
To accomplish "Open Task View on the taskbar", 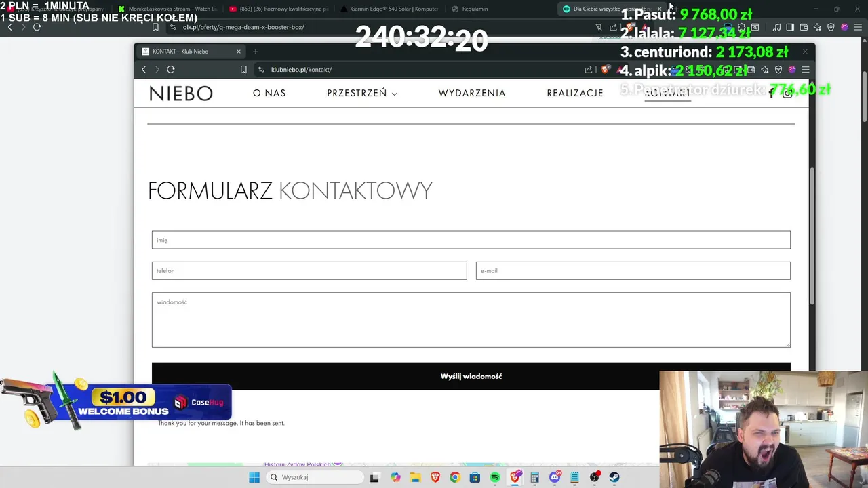I will tap(374, 477).
